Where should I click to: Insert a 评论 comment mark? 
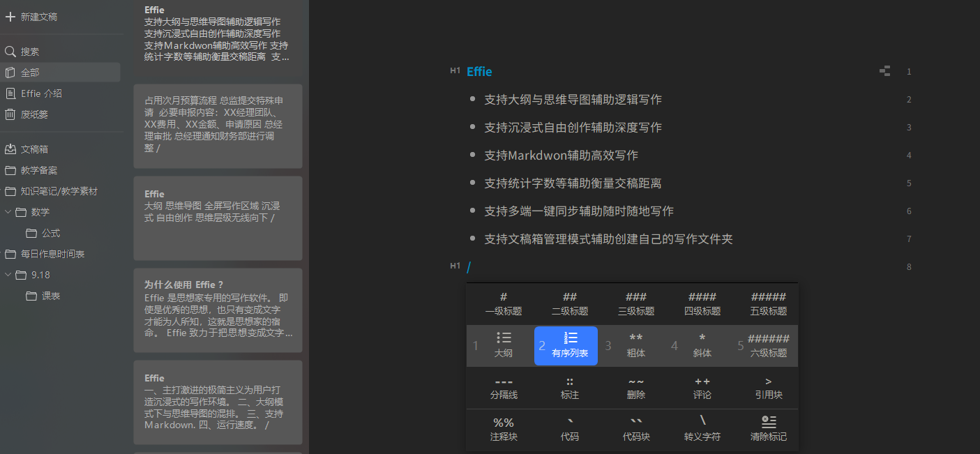coord(702,388)
